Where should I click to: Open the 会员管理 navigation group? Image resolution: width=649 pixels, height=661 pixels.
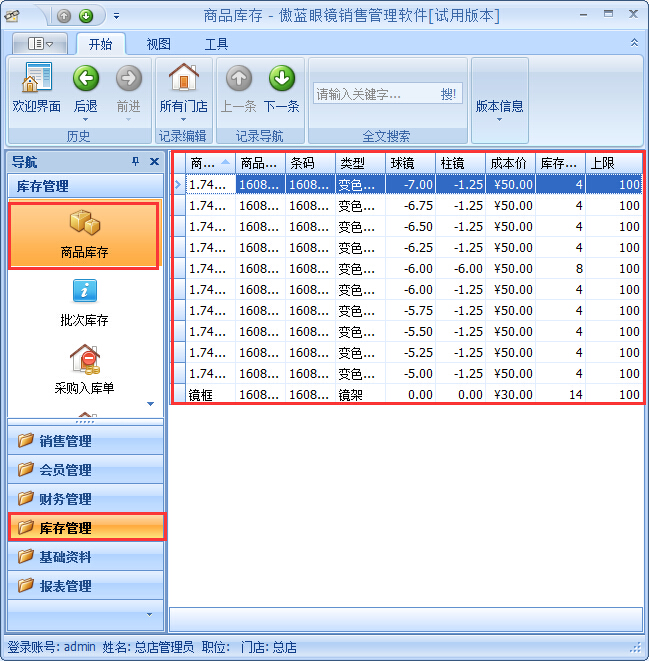[84, 470]
